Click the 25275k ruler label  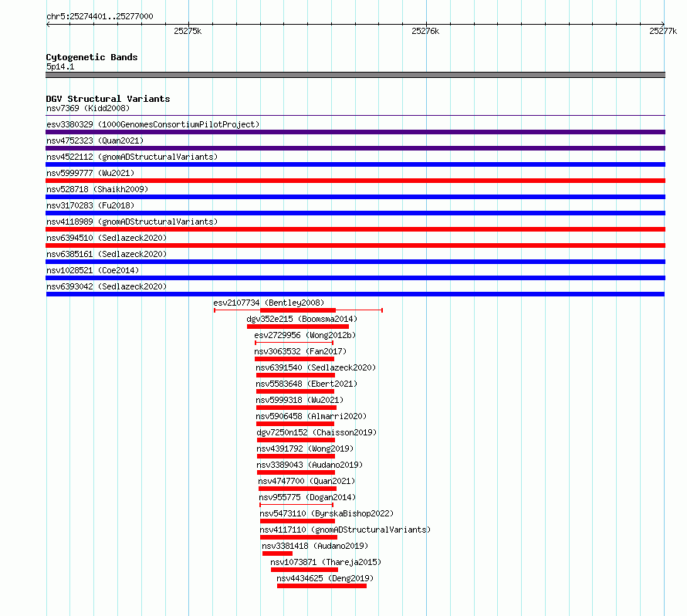pos(188,31)
